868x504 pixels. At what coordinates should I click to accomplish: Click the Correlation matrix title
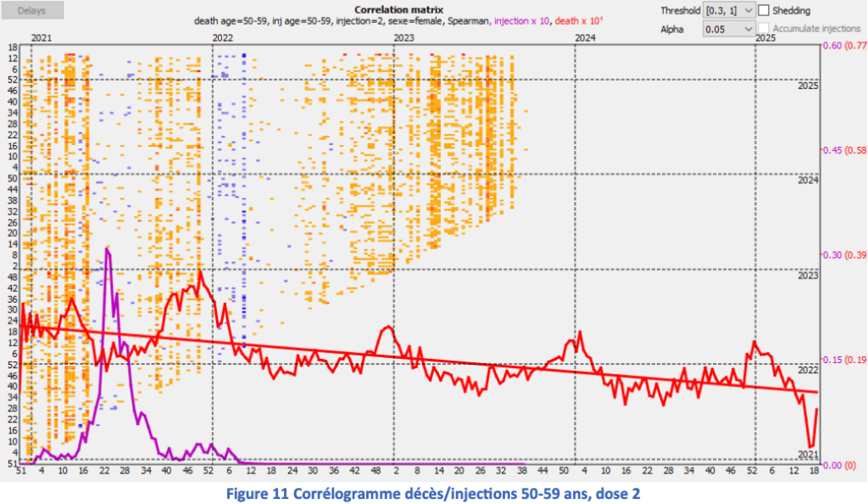click(399, 9)
